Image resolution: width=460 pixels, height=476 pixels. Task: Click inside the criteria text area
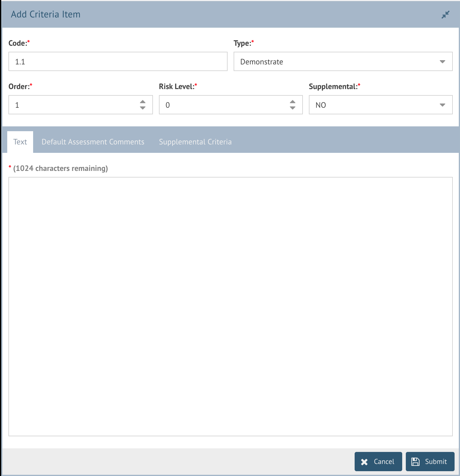coord(231,307)
